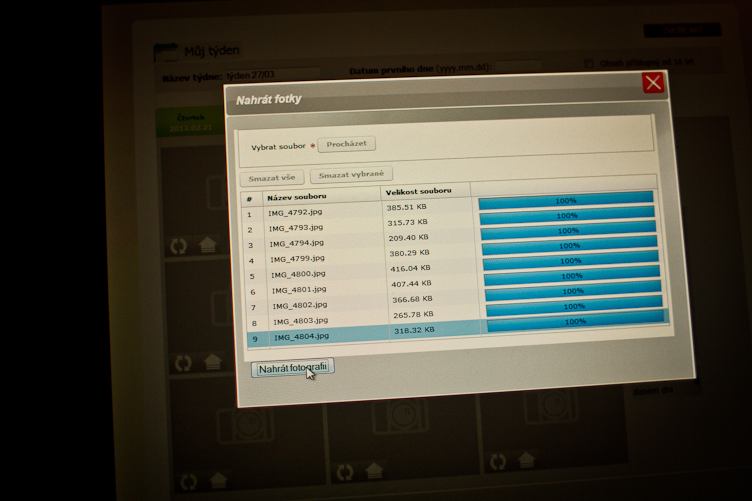Click rotate icon in bottom-middle photo slot
The image size is (752, 501).
pyautogui.click(x=344, y=470)
